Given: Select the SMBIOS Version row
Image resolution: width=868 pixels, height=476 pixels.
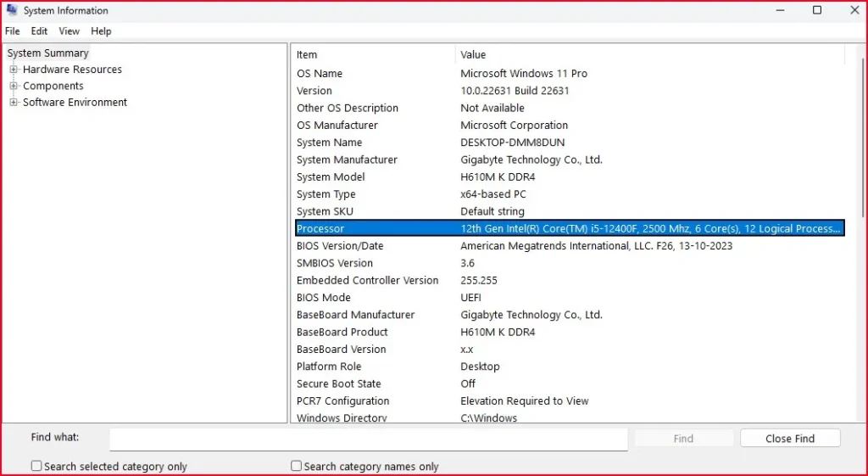Looking at the screenshot, I should 570,263.
